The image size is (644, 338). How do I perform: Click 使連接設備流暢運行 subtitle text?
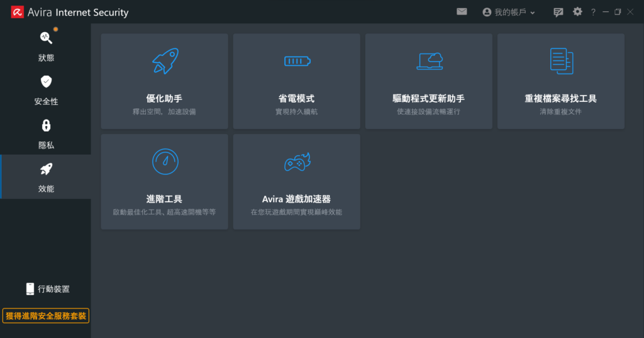429,111
